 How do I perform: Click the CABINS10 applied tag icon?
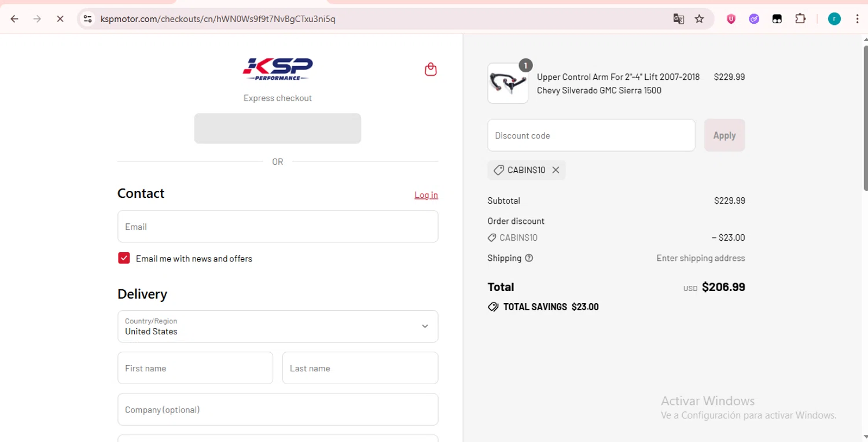[x=498, y=170]
